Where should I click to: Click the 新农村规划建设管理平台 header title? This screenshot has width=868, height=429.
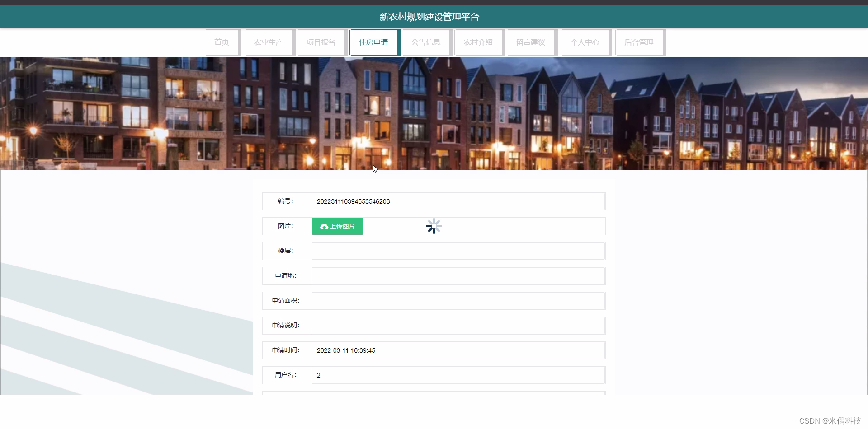click(429, 17)
